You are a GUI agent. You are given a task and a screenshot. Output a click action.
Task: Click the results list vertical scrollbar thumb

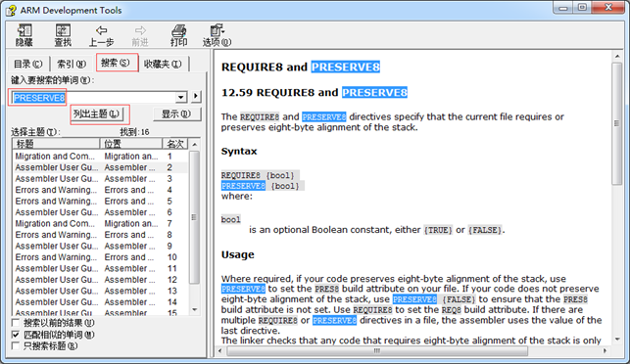pos(195,217)
